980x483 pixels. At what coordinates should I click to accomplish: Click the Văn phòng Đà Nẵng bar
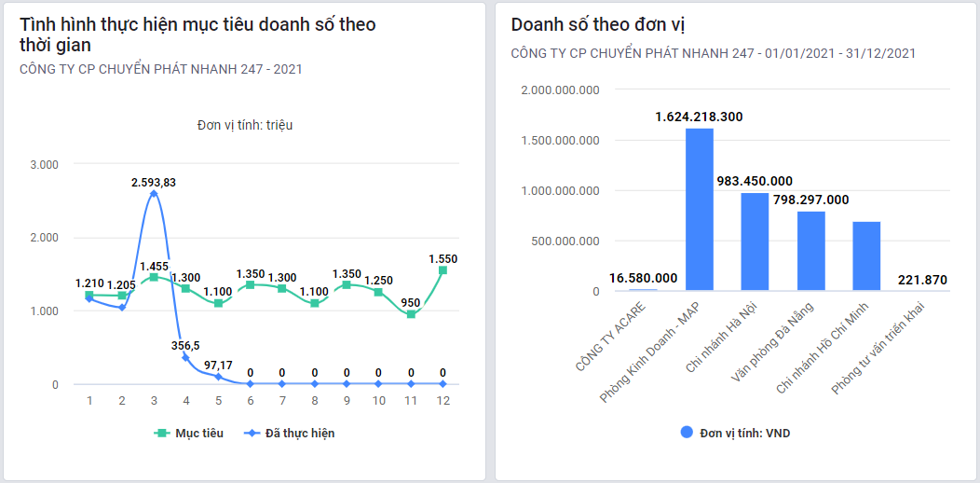click(x=811, y=252)
